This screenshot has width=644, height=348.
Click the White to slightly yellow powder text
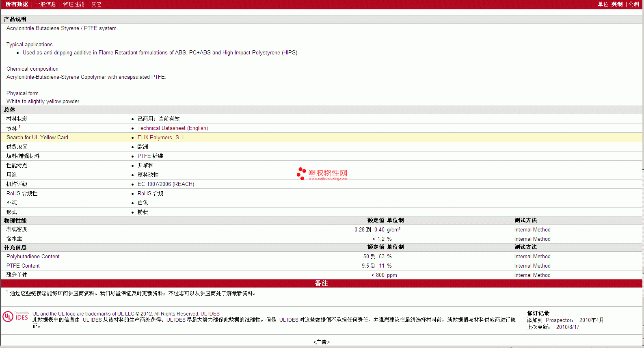click(43, 101)
